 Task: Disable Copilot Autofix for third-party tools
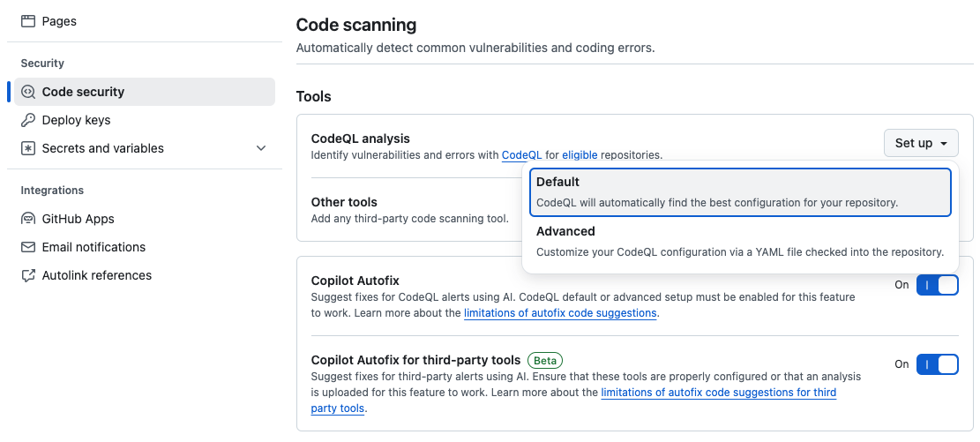pos(937,363)
